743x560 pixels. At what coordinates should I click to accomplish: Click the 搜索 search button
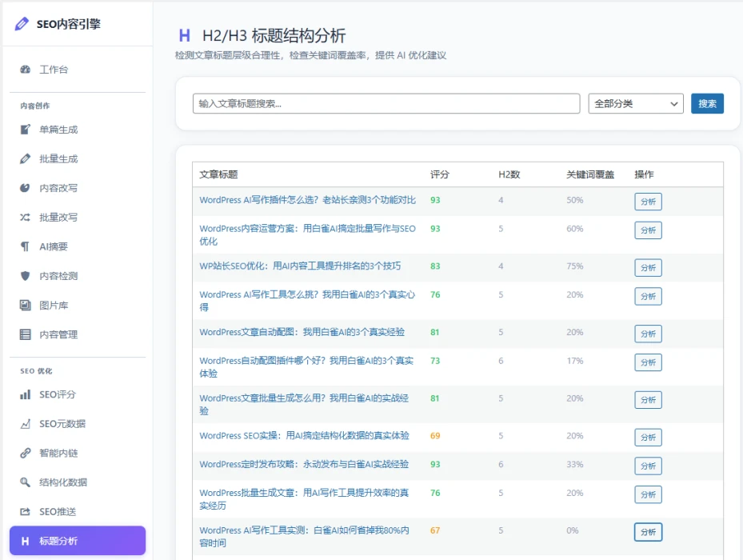707,103
